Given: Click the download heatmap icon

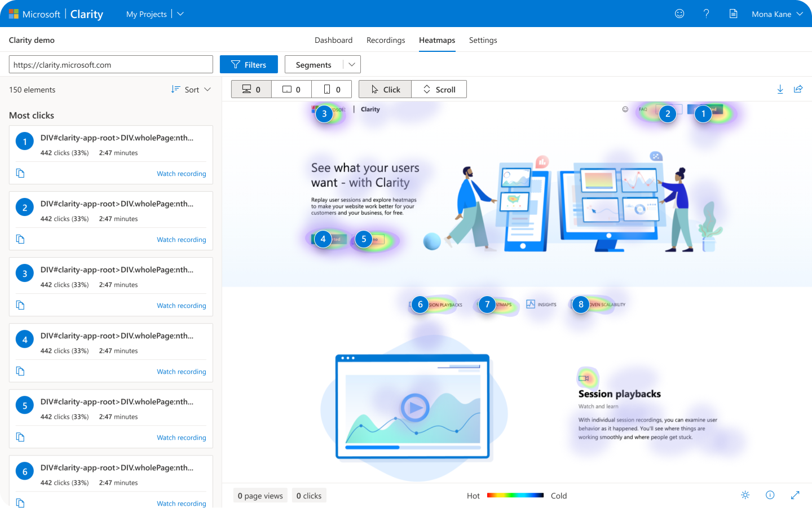Looking at the screenshot, I should point(780,89).
